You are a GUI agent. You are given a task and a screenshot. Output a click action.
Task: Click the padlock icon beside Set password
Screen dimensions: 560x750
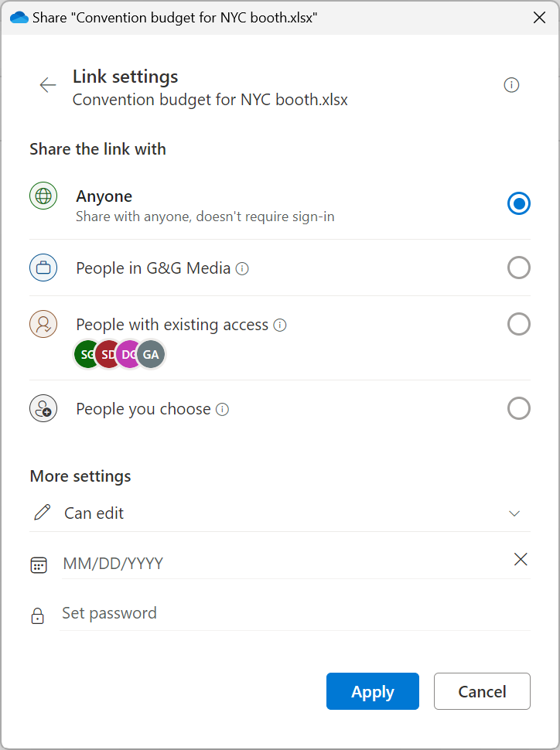click(x=37, y=615)
